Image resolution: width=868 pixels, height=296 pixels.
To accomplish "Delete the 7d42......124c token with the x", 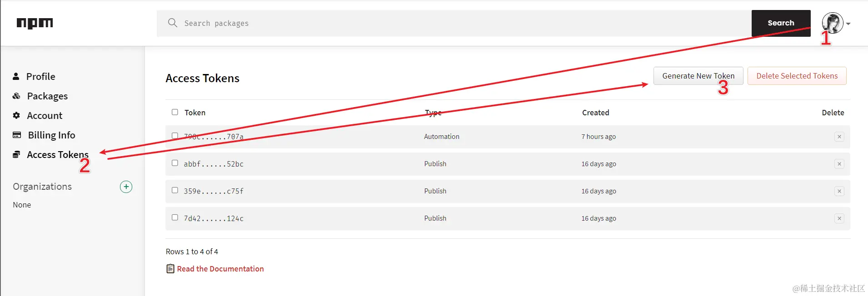I will click(839, 218).
